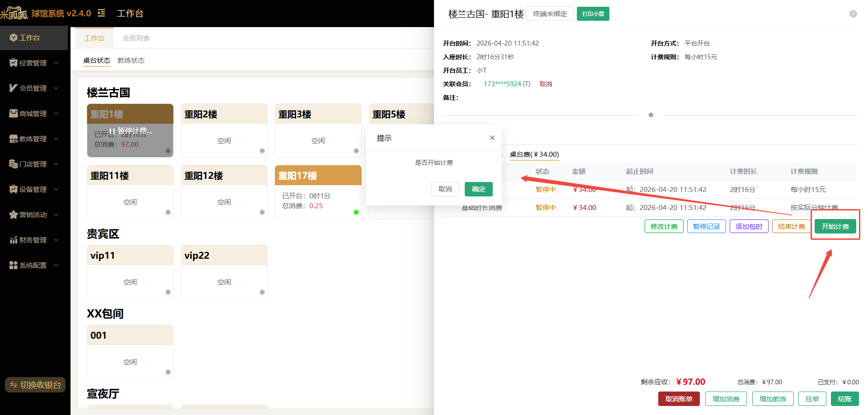The image size is (868, 415).
Task: Click the 结束计费 button
Action: pyautogui.click(x=792, y=226)
